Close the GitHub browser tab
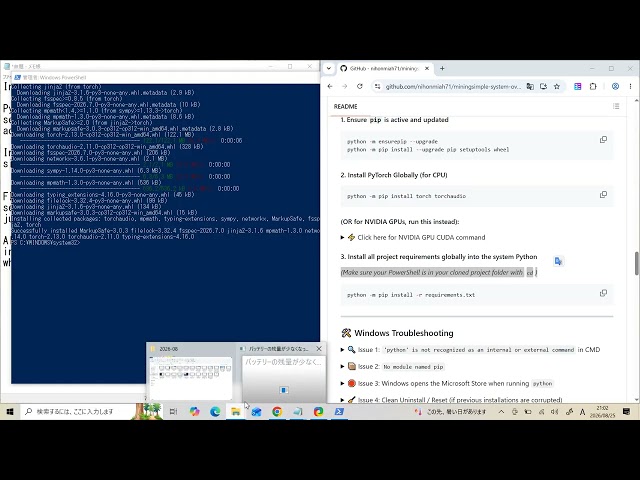 coord(427,69)
